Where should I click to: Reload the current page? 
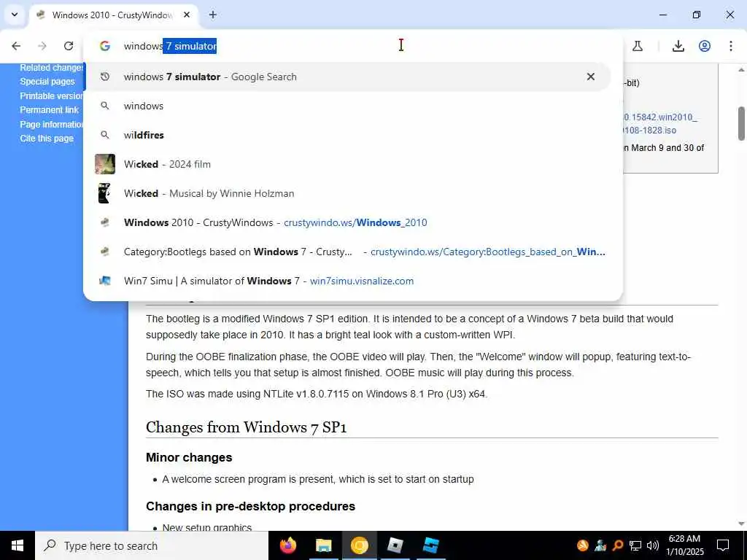(x=69, y=46)
